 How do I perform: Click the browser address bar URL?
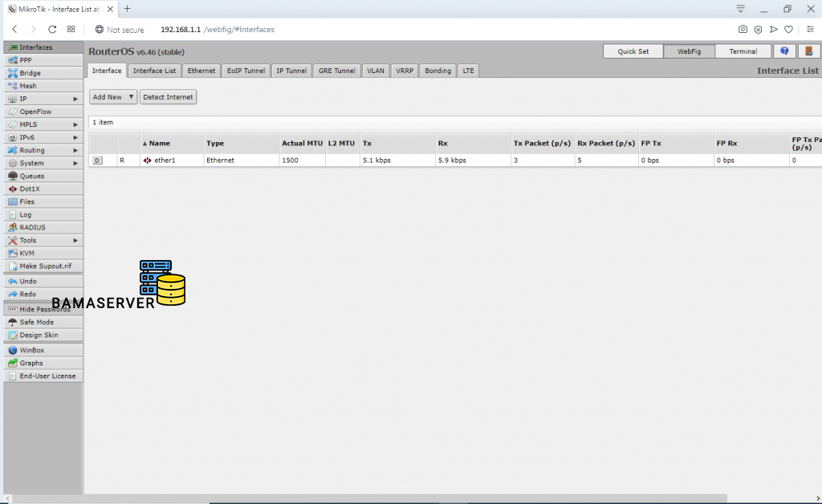click(x=217, y=30)
